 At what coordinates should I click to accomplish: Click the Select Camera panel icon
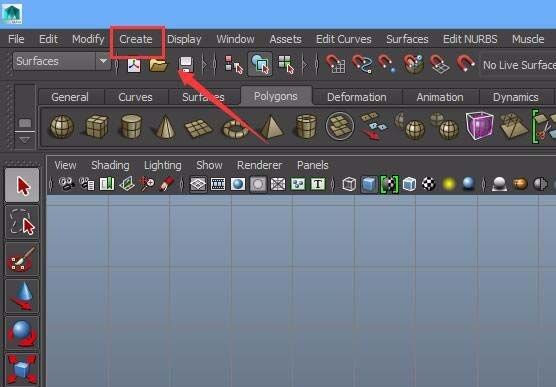66,184
